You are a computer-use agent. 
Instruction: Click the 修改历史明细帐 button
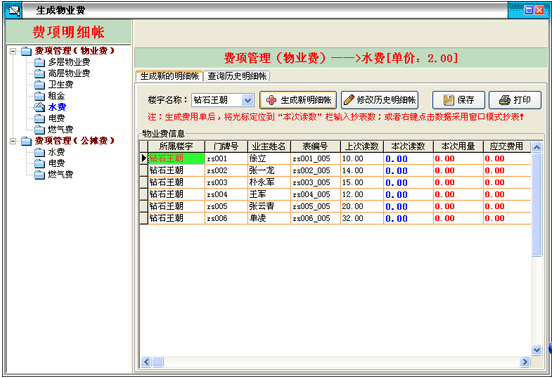(380, 100)
